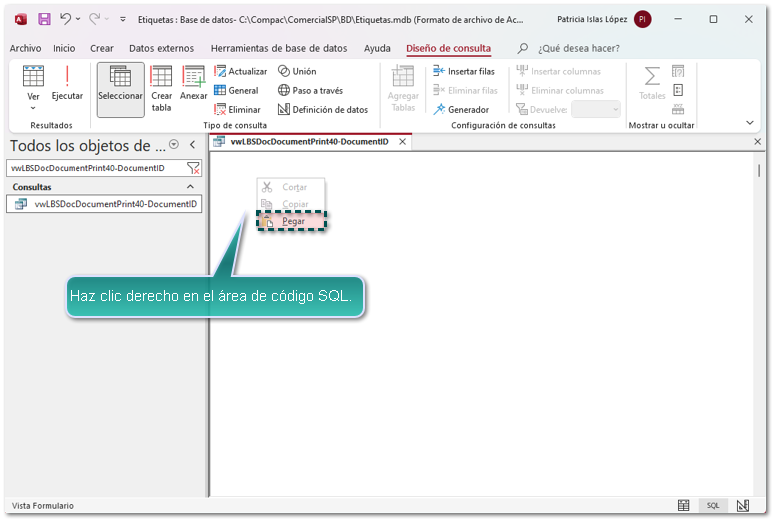
Task: Open the Datos externos ribbon tab
Action: (161, 48)
